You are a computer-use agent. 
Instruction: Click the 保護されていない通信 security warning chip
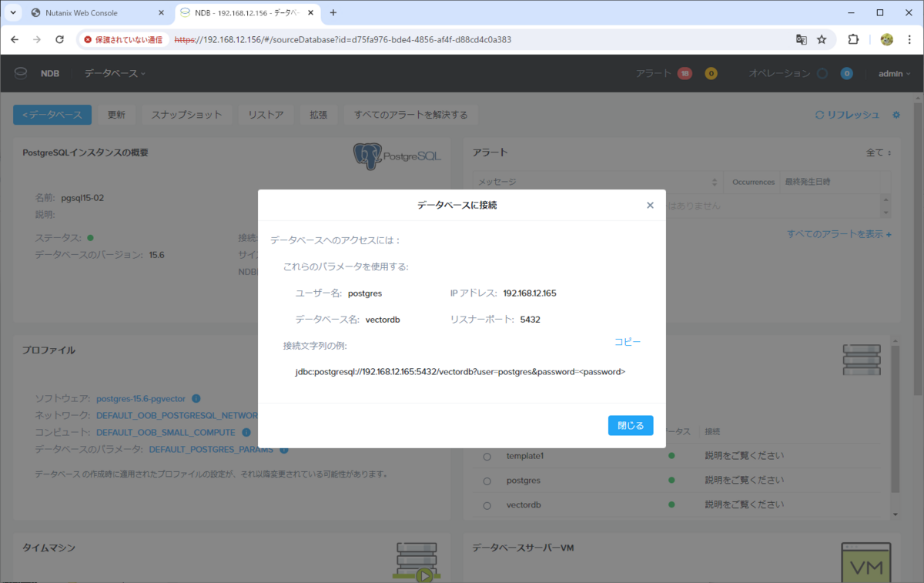pyautogui.click(x=122, y=39)
